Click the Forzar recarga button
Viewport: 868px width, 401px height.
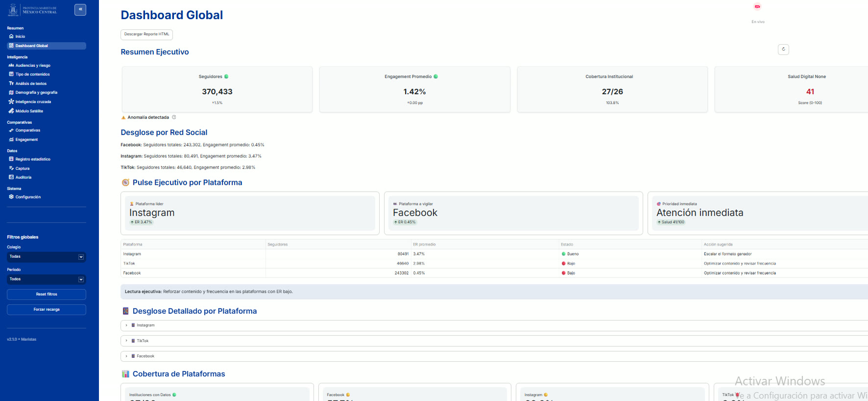pos(47,309)
